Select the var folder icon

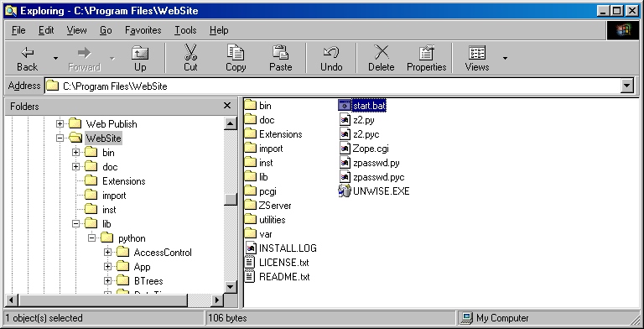pos(250,234)
